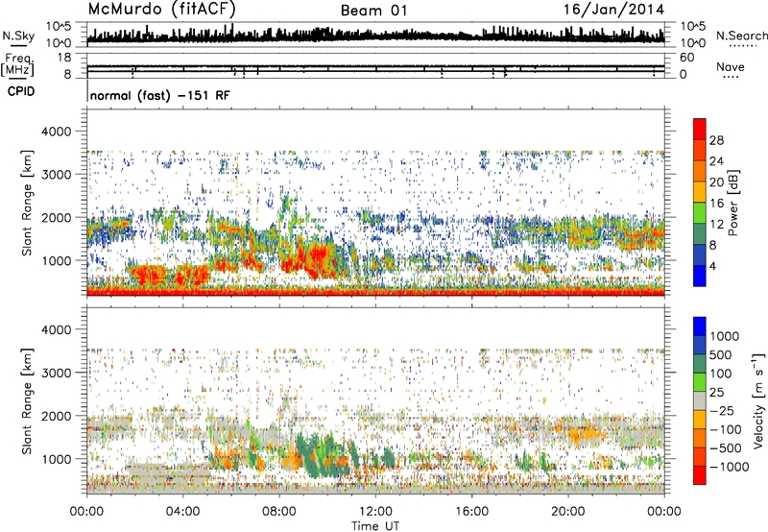This screenshot has width=768, height=532.
Task: Click the '-1000' Velocity colorbar value
Action: coord(730,467)
